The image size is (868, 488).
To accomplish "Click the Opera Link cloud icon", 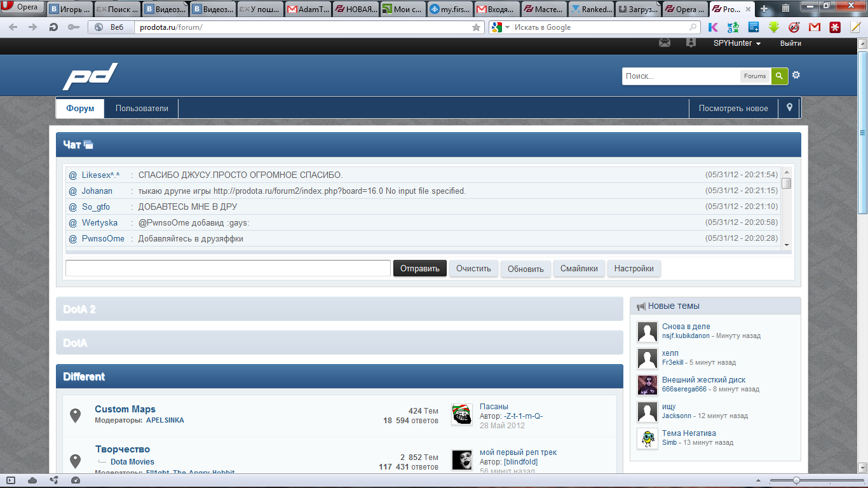I will tap(32, 480).
